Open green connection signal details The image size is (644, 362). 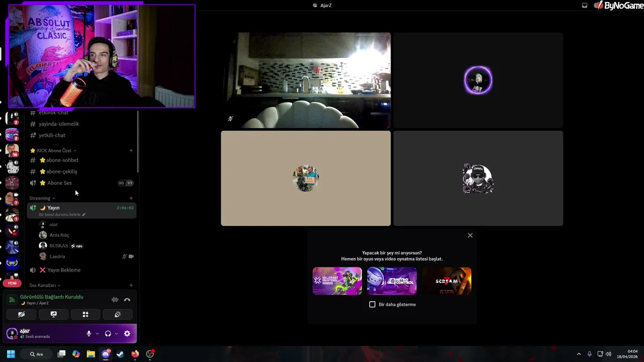click(12, 300)
